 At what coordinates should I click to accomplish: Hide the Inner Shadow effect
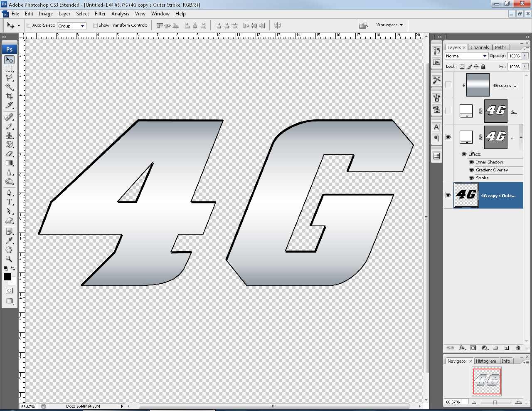coord(471,162)
